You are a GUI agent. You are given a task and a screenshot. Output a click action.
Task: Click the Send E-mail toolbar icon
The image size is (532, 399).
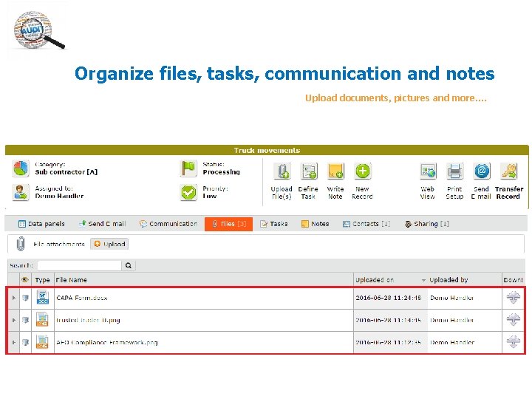(x=482, y=171)
